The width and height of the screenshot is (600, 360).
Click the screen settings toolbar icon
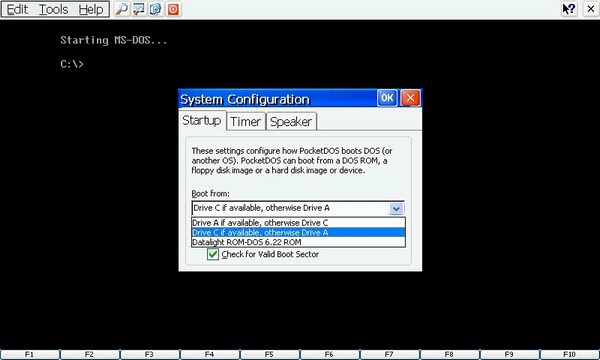139,9
